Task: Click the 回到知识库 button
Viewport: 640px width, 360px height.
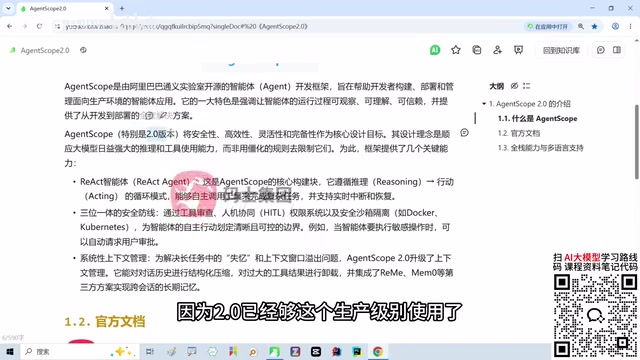Action: coord(561,50)
